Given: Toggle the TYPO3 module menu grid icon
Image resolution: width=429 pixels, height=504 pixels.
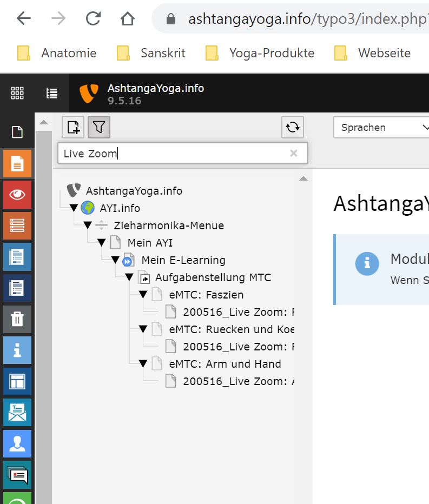Looking at the screenshot, I should (17, 93).
